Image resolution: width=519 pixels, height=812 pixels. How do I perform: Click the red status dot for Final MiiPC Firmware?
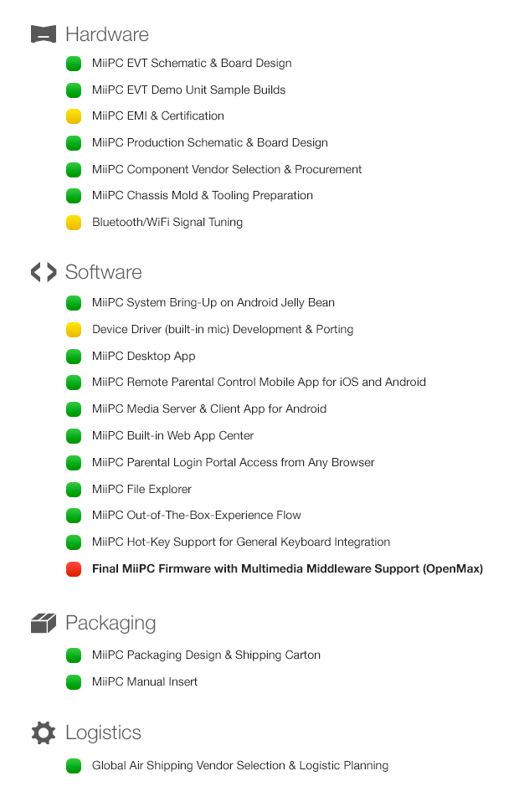pos(74,569)
